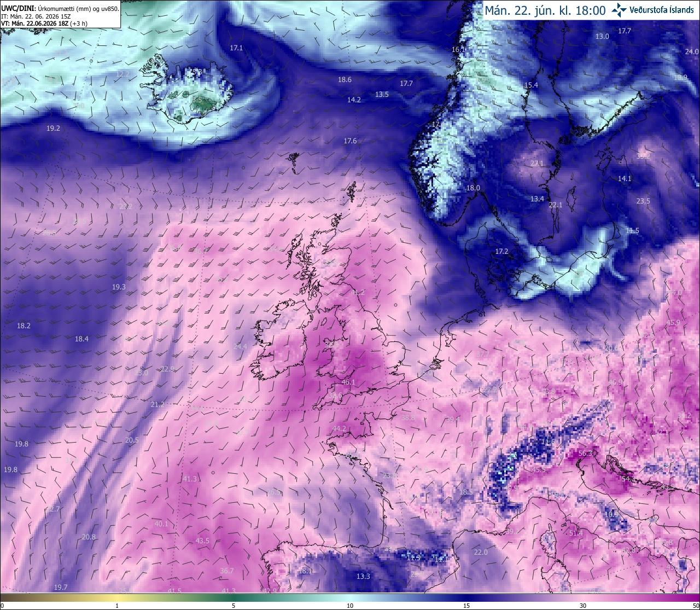Pick the 5 tick on the color legend
This screenshot has width=700, height=610.
tap(234, 606)
